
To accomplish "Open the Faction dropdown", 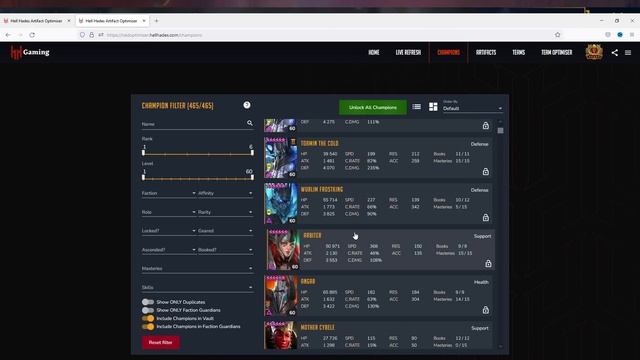I will point(169,193).
